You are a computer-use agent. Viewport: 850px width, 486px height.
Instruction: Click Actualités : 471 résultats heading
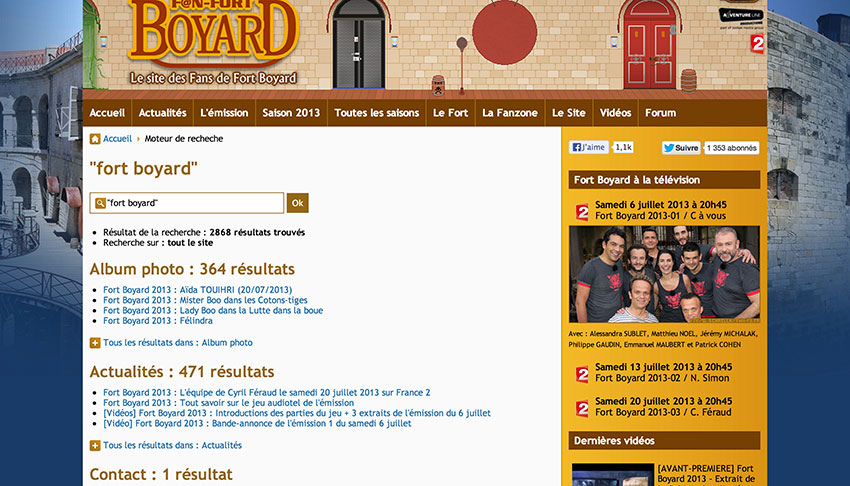click(182, 372)
